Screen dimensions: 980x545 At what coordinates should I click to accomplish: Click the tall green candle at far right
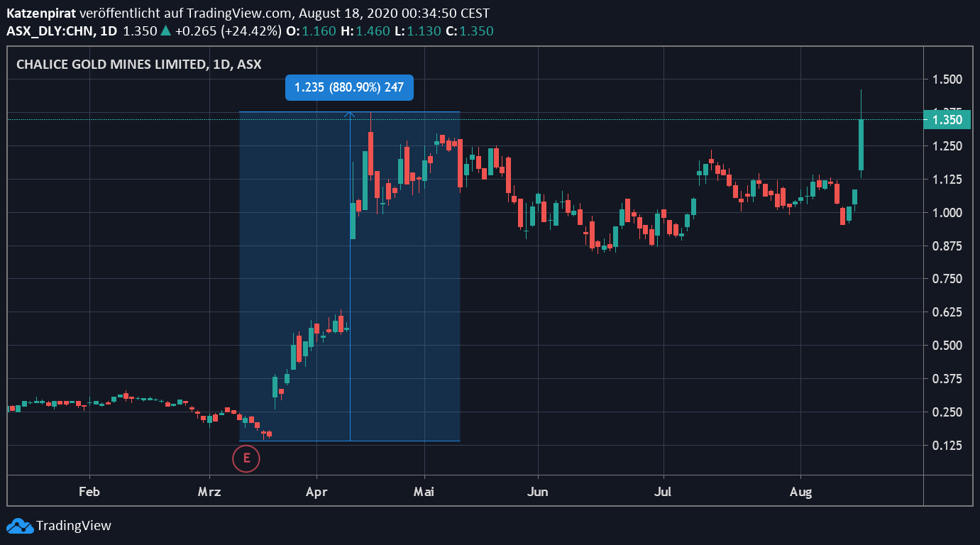click(x=861, y=145)
